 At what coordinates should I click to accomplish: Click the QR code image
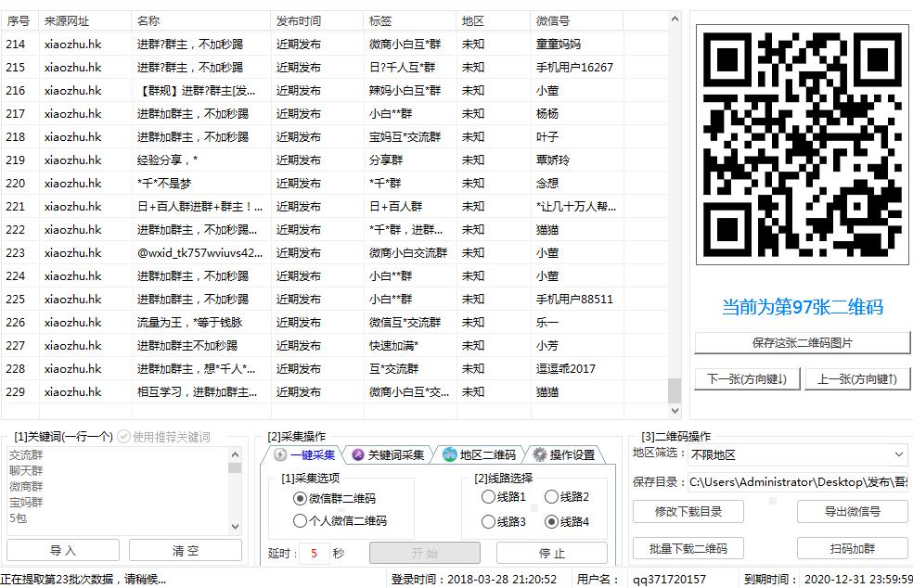coord(802,145)
